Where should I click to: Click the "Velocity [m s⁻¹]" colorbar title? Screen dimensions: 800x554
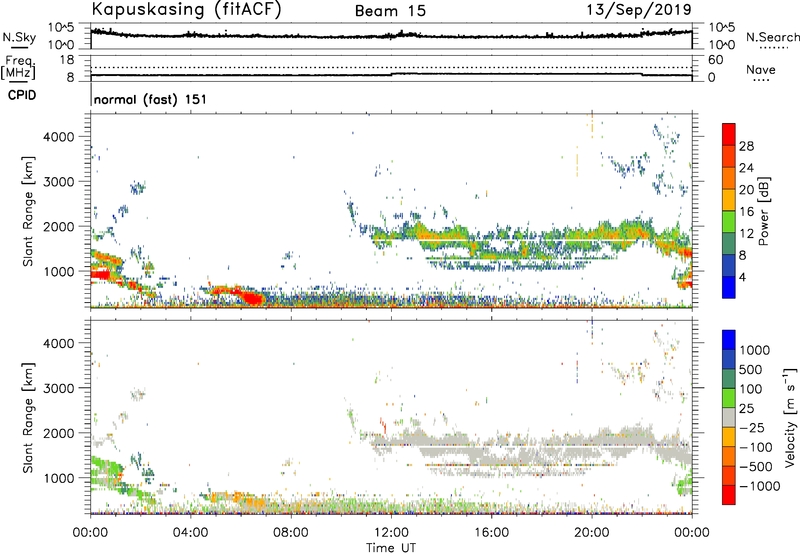pos(790,417)
